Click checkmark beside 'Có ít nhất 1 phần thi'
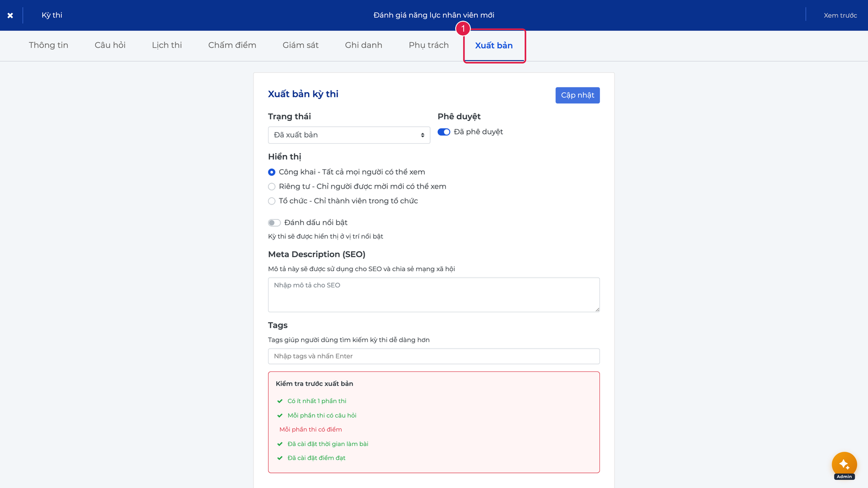The height and width of the screenshot is (488, 868). [x=280, y=401]
